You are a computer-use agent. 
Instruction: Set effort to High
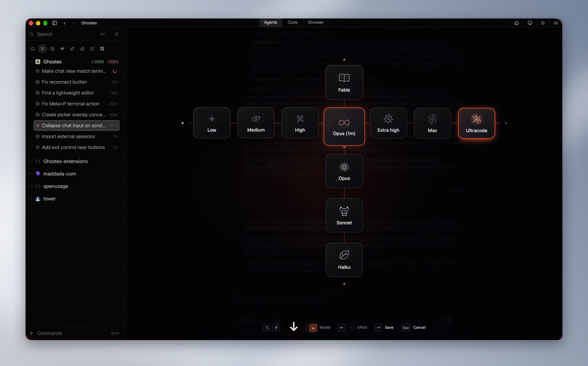(x=300, y=123)
